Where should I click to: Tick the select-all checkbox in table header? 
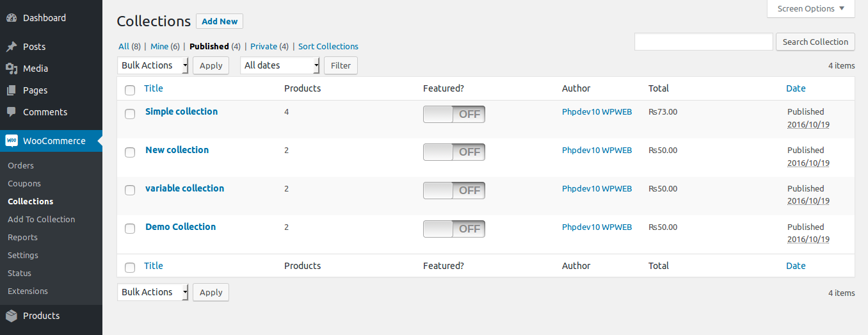pyautogui.click(x=130, y=90)
